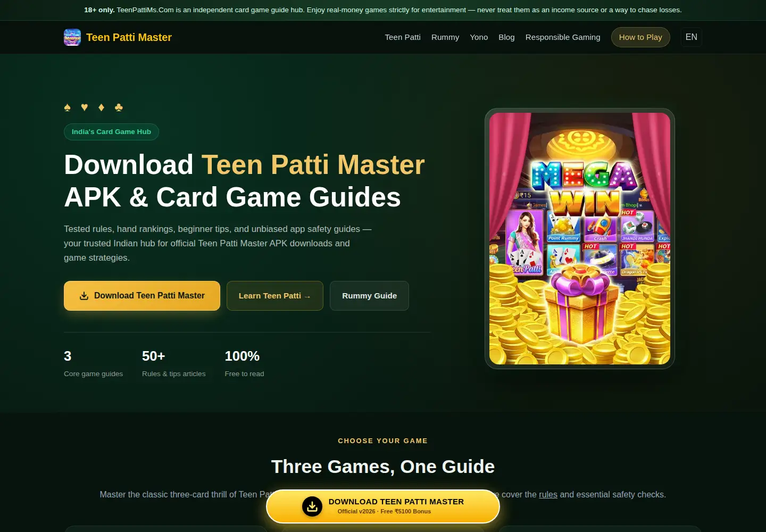Open the Learn Teen Patti guide button

click(275, 296)
